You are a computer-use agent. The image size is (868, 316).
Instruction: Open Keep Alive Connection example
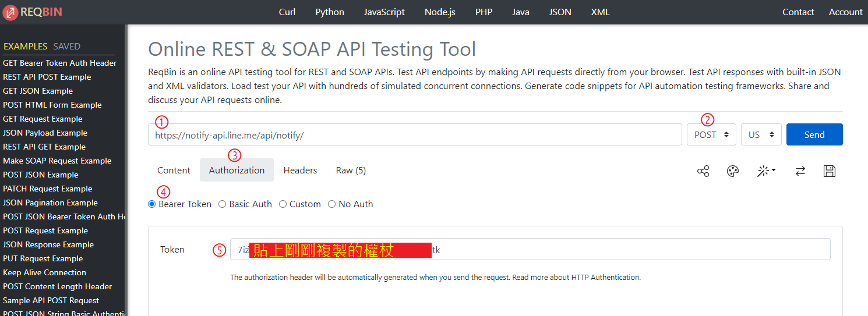click(44, 272)
